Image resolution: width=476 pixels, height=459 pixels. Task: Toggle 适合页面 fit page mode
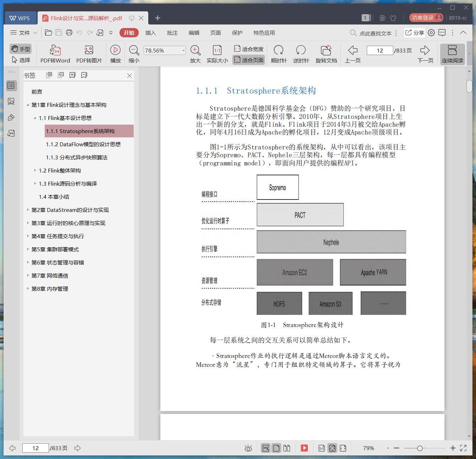[x=249, y=60]
